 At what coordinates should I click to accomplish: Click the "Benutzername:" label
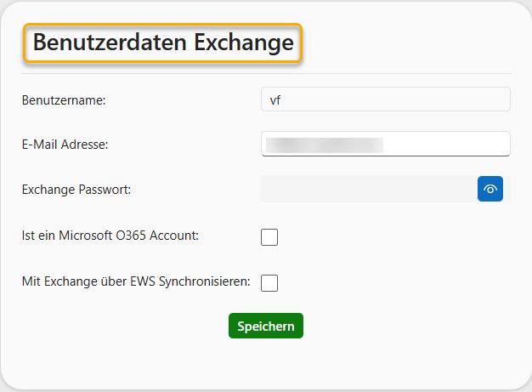pos(62,100)
